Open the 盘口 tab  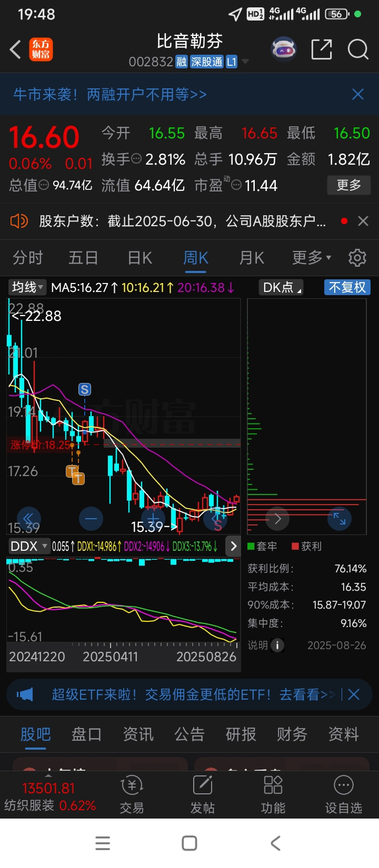click(x=86, y=734)
